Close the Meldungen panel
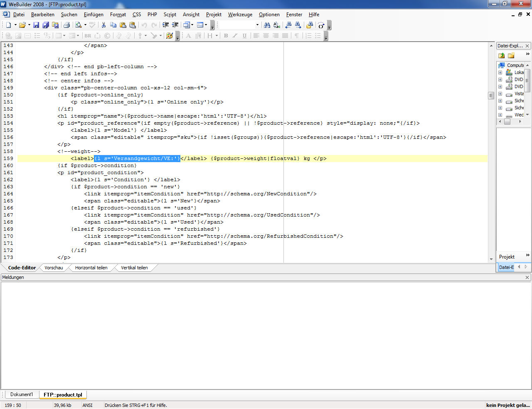 point(527,277)
